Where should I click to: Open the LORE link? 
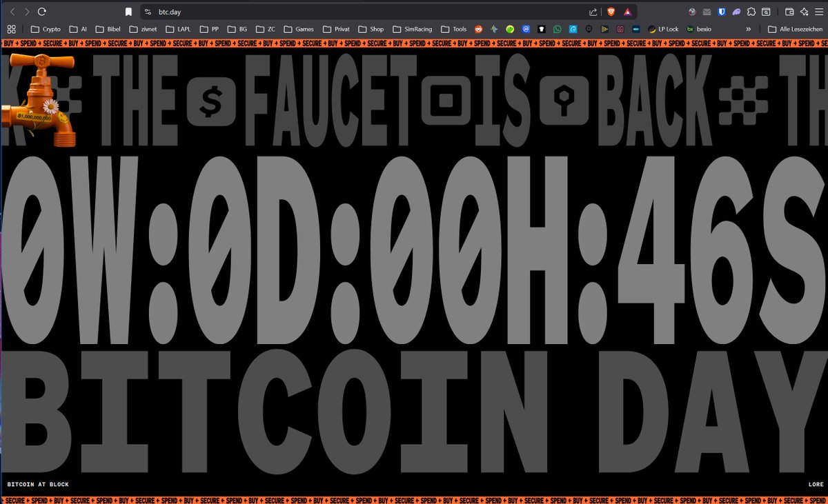click(x=816, y=485)
